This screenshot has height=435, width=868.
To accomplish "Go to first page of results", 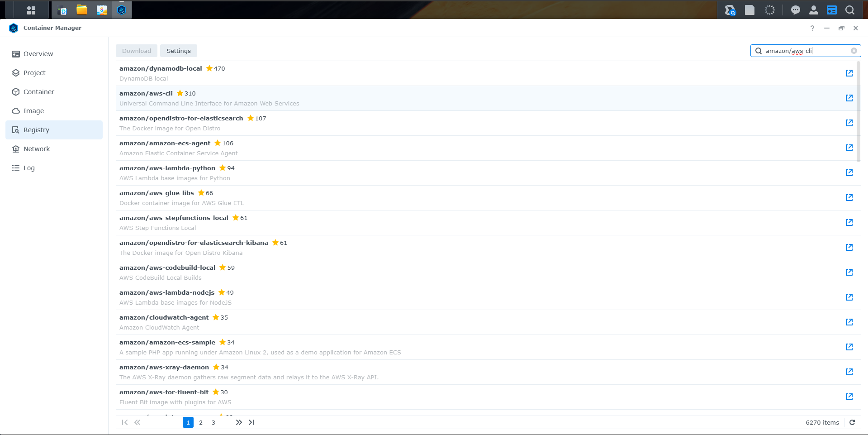I will coord(125,422).
